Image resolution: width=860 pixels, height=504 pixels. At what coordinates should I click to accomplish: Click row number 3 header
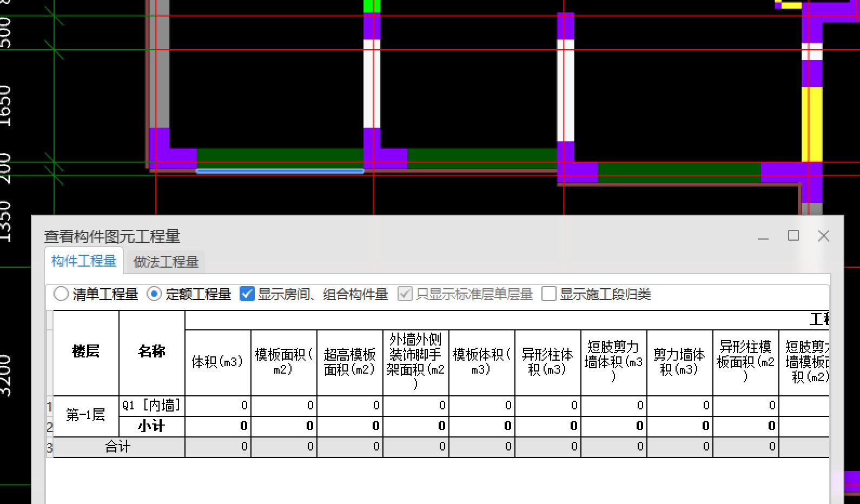tap(50, 447)
